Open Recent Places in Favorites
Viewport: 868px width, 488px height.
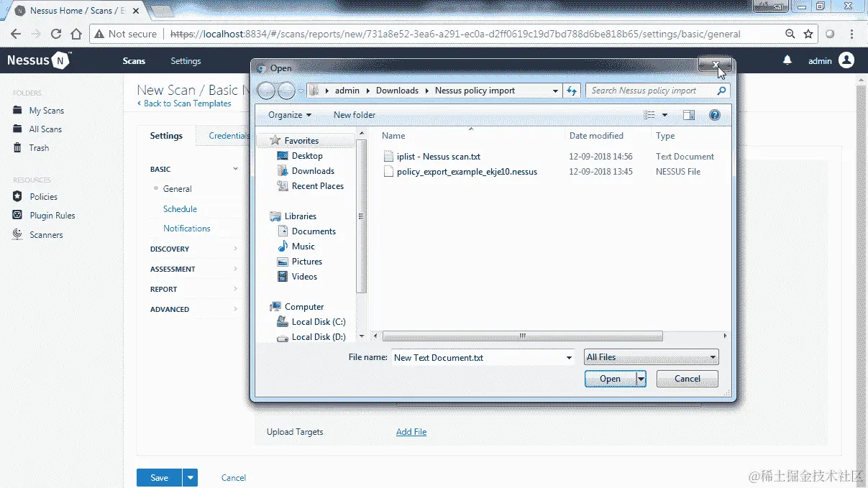(x=310, y=186)
